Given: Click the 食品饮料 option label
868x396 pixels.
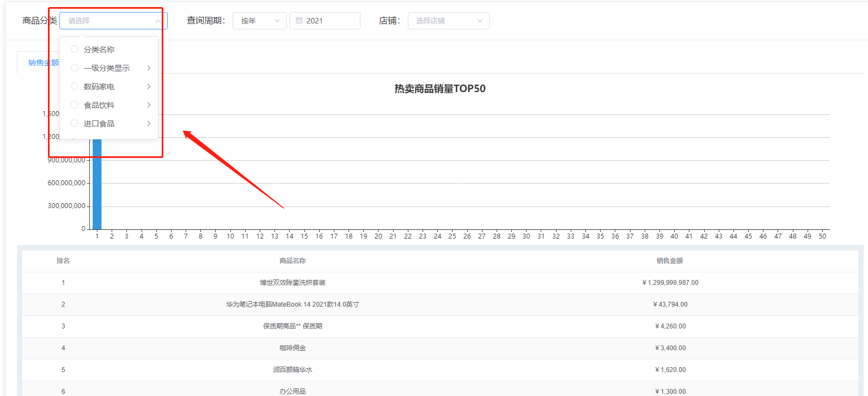Looking at the screenshot, I should [99, 105].
